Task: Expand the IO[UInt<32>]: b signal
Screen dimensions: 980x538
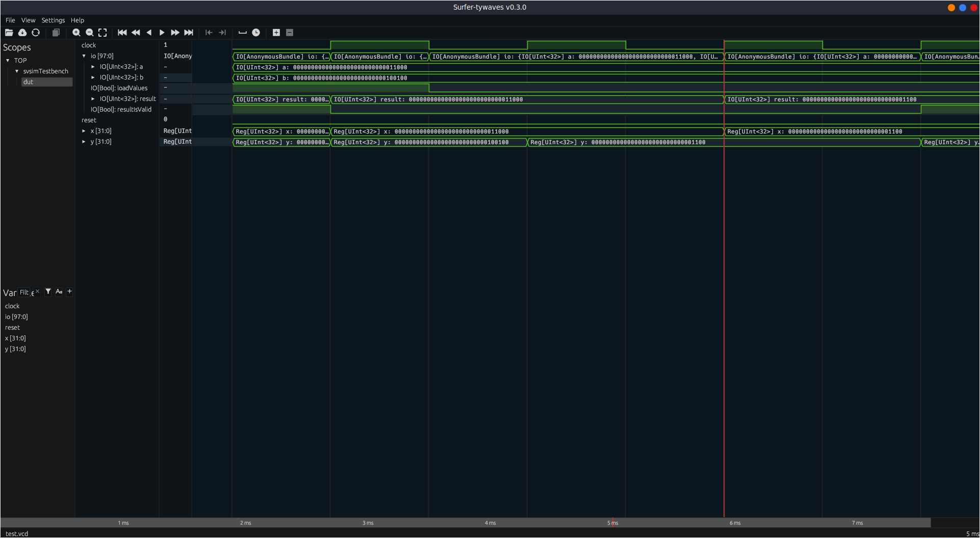Action: coord(93,77)
